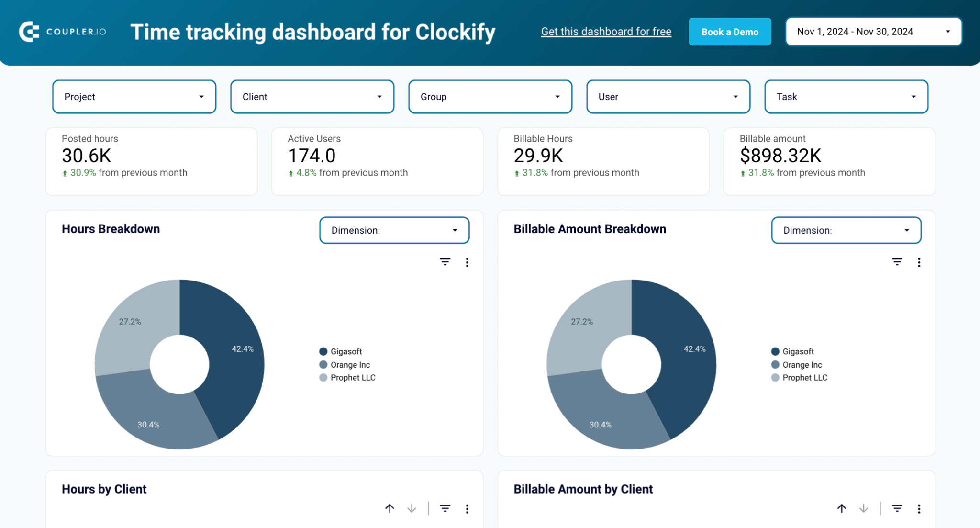Open the filter icon on Hours Breakdown

[x=445, y=262]
